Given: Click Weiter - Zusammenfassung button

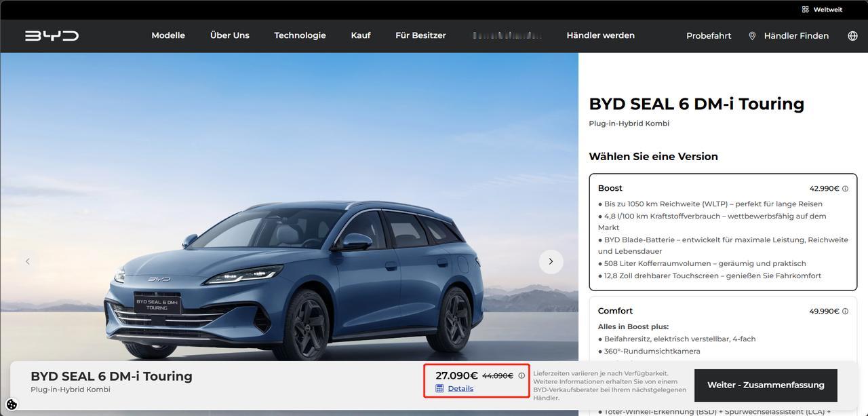Looking at the screenshot, I should pos(766,385).
